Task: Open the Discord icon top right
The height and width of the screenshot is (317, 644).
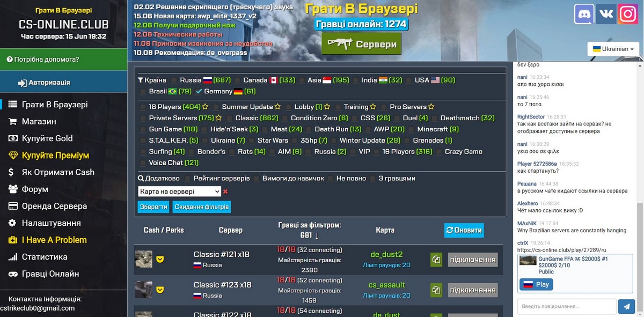Action: coord(584,14)
